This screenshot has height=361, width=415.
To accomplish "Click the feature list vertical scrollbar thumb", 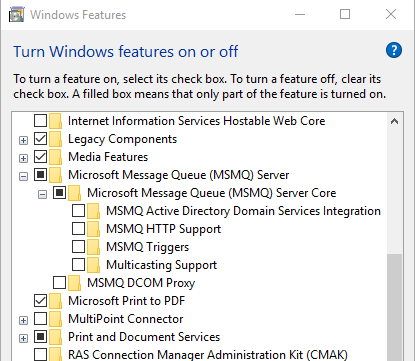I will coord(394,307).
